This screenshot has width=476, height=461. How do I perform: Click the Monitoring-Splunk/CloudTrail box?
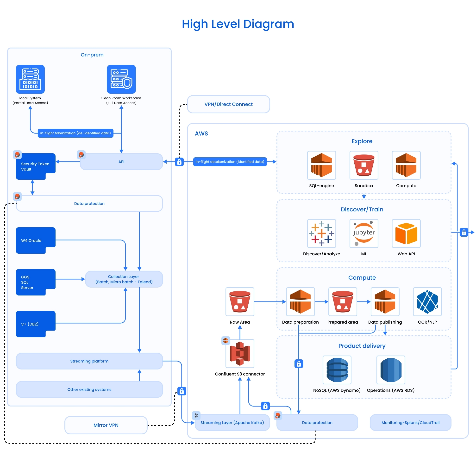[410, 422]
